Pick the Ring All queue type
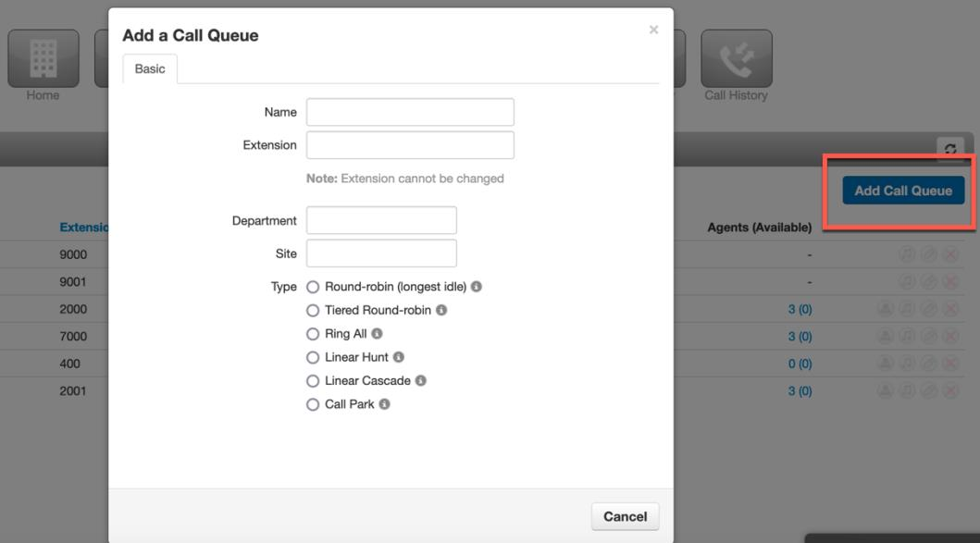The width and height of the screenshot is (980, 543). pos(313,334)
